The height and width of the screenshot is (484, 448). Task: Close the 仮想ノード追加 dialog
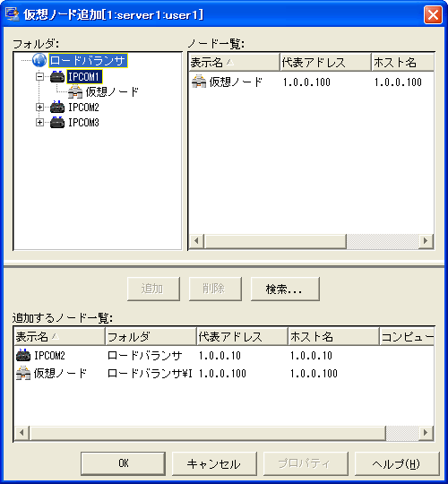coord(433,14)
